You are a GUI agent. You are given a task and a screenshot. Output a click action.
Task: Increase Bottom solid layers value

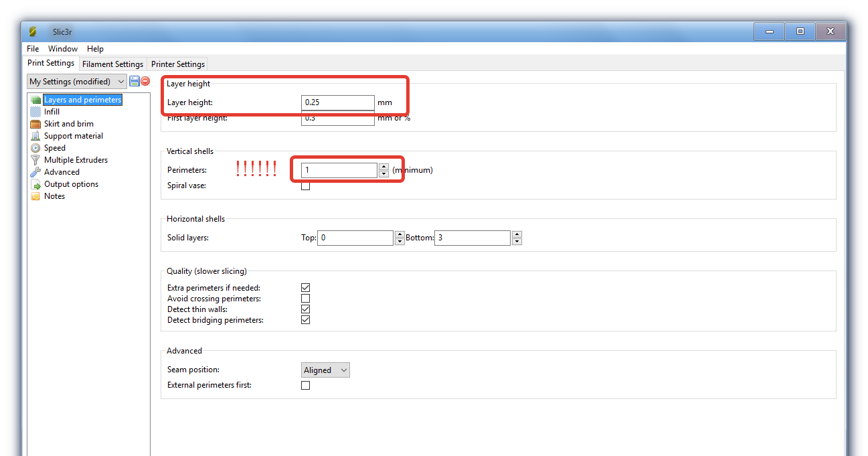click(517, 234)
